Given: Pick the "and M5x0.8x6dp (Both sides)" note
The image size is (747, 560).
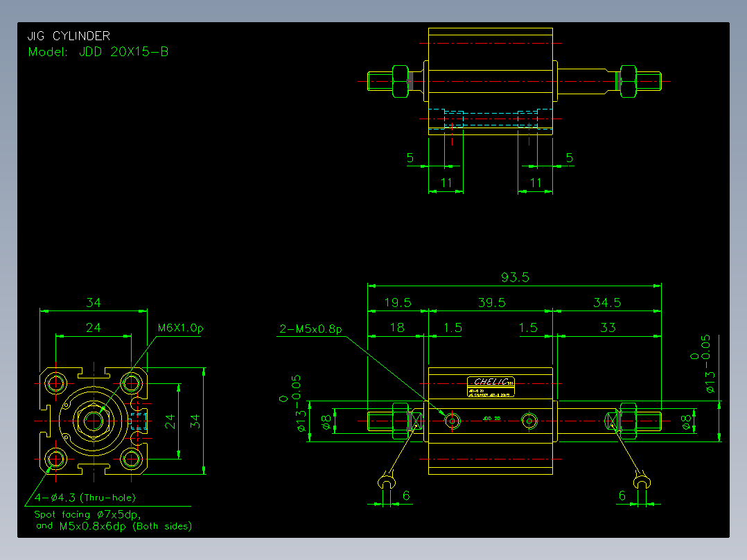Looking at the screenshot, I should [114, 526].
